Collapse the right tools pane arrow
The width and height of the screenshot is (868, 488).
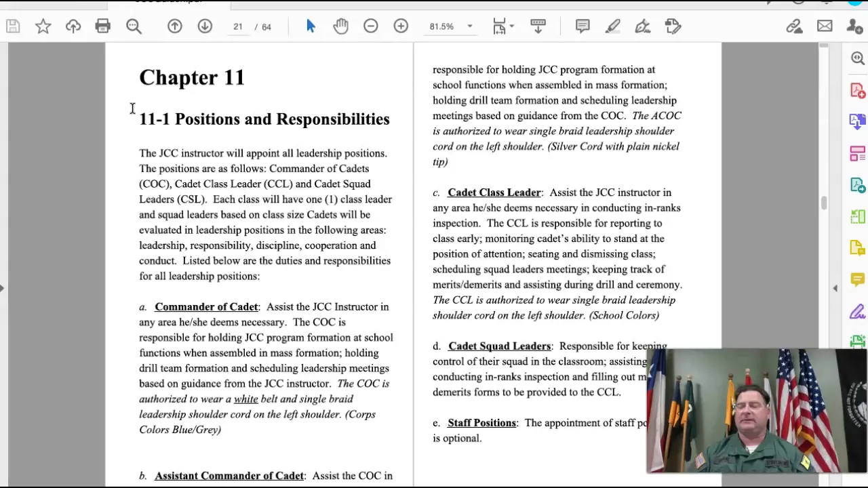835,288
